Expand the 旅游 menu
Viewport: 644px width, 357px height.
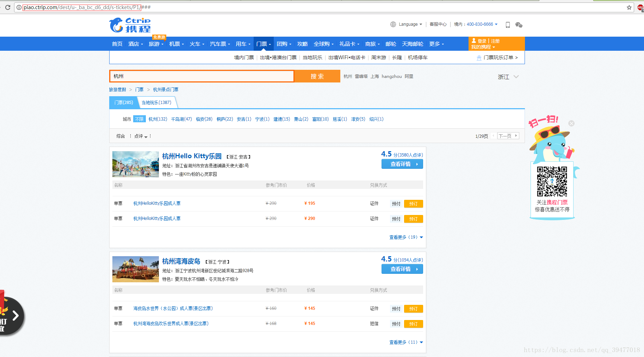tap(156, 44)
